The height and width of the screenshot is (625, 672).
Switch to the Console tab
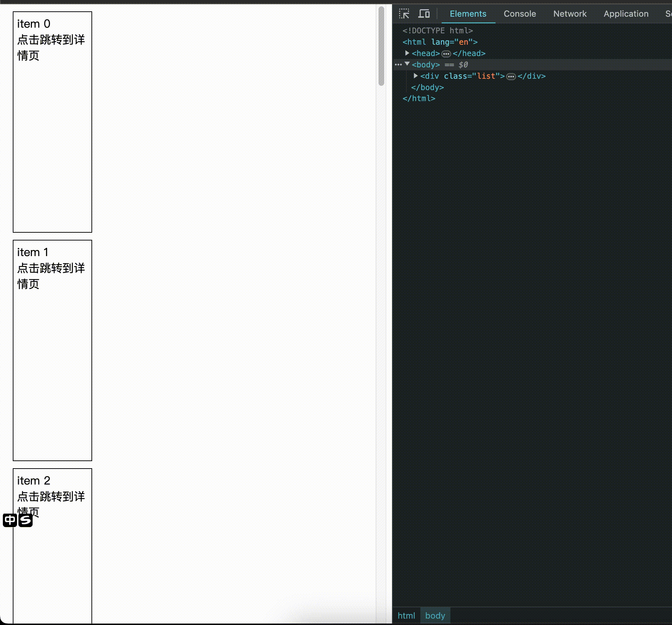click(x=519, y=13)
